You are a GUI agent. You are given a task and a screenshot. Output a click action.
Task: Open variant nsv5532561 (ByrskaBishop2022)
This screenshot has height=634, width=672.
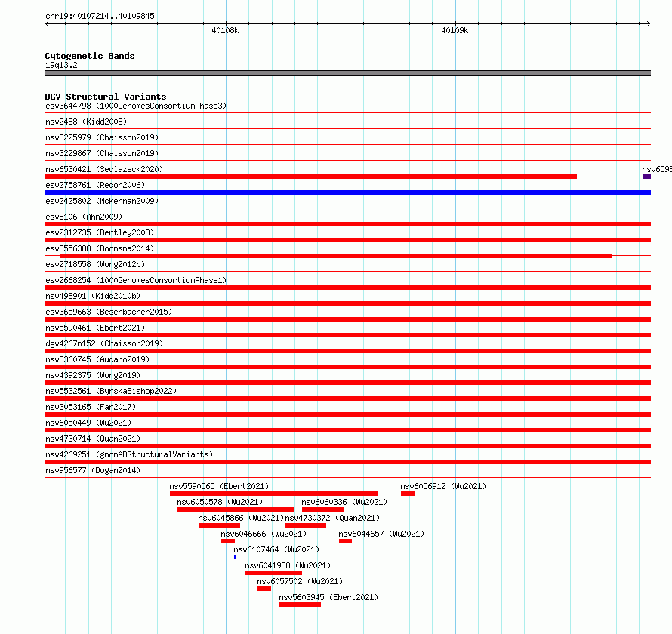tap(111, 391)
